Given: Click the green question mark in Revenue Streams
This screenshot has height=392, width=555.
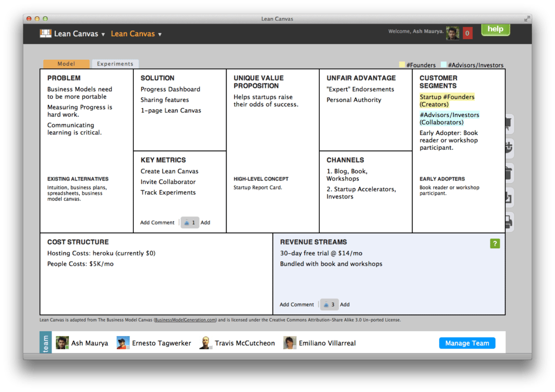Looking at the screenshot, I should pos(494,244).
